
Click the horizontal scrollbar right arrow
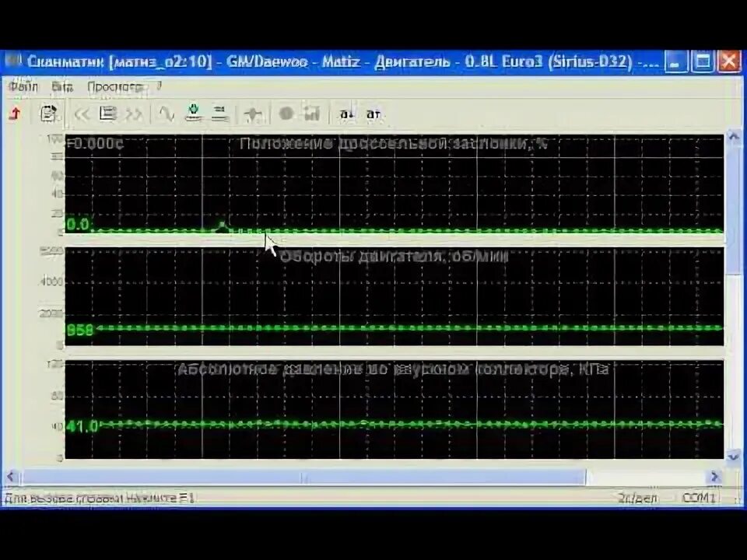click(714, 476)
